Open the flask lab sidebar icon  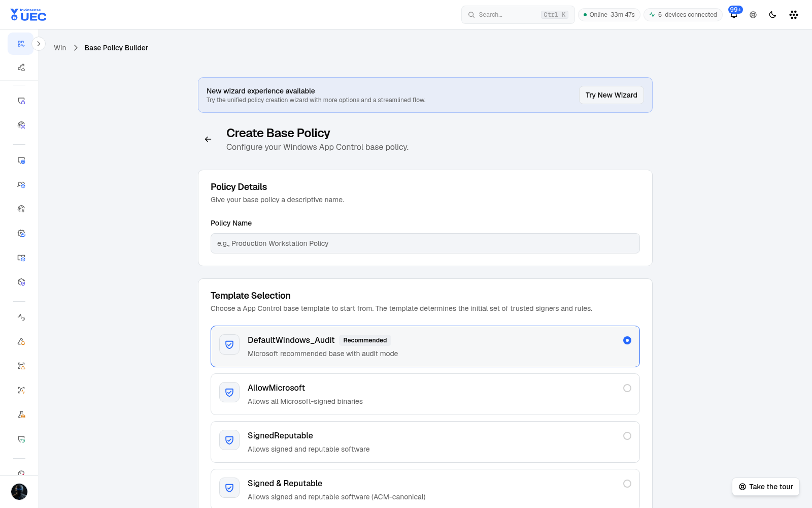[x=21, y=415]
